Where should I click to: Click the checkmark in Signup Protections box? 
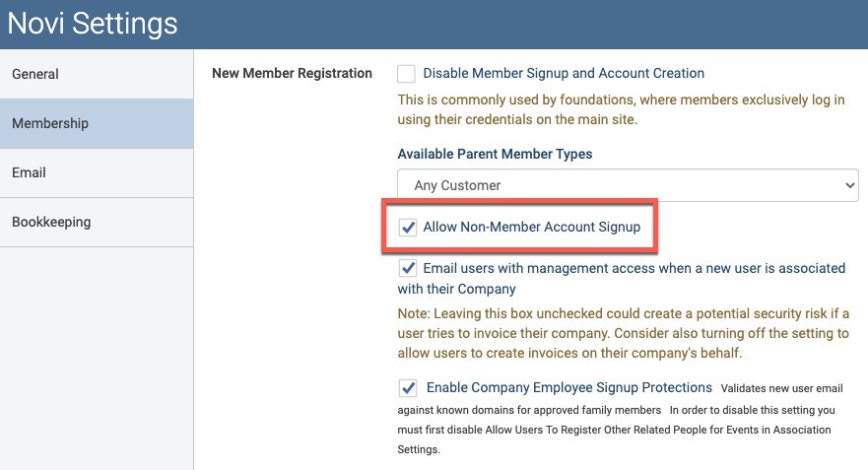pyautogui.click(x=408, y=388)
